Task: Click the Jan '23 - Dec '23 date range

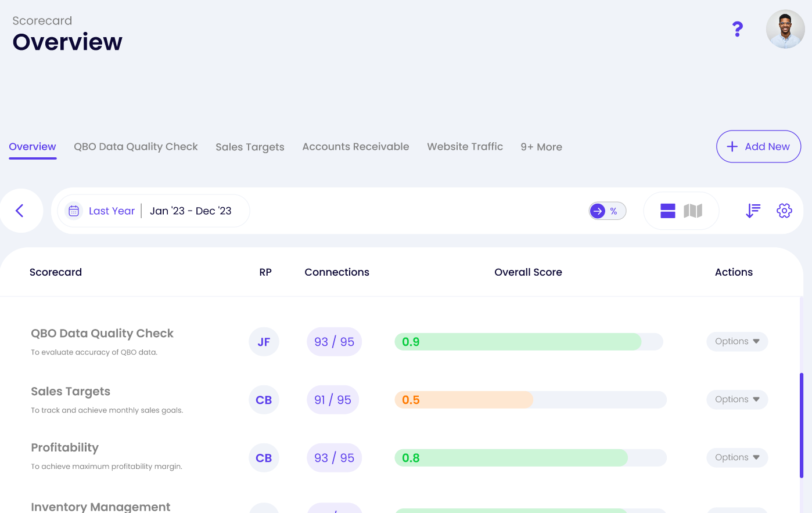Action: [x=191, y=211]
